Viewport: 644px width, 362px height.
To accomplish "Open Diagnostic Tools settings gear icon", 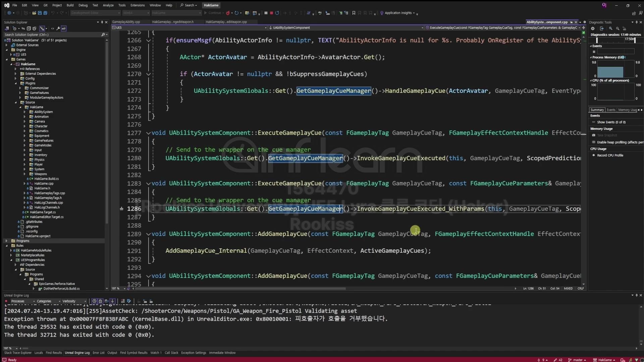I will (x=593, y=29).
